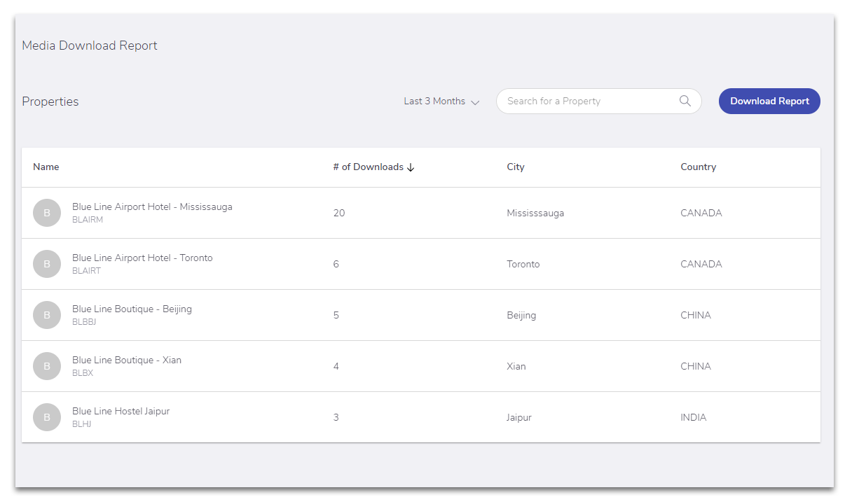Click avatar for Blue Line Airport Hotel - Mississauga
Image resolution: width=852 pixels, height=504 pixels.
coord(47,213)
